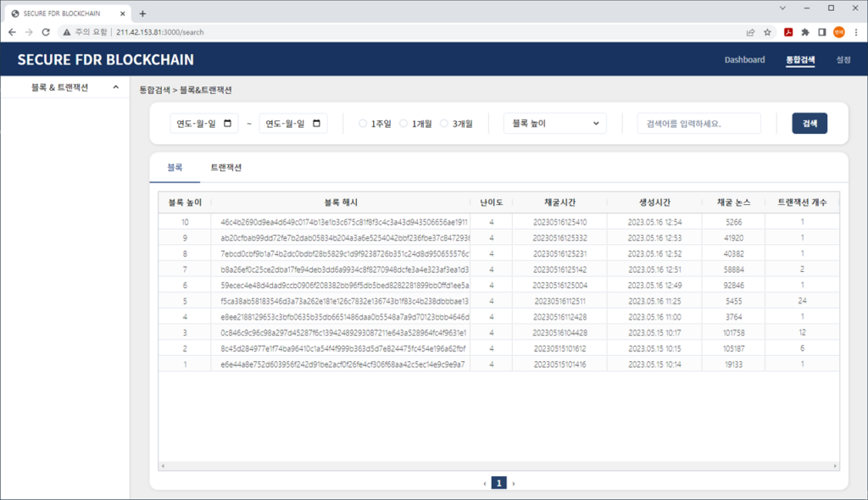Screen dimensions: 868x500
Task: Open the 설정 link in header
Action: pyautogui.click(x=843, y=60)
